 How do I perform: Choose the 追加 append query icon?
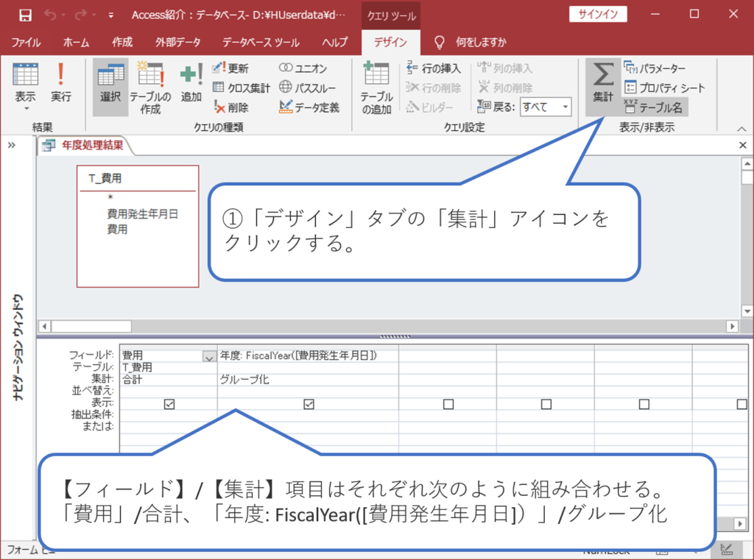(191, 82)
